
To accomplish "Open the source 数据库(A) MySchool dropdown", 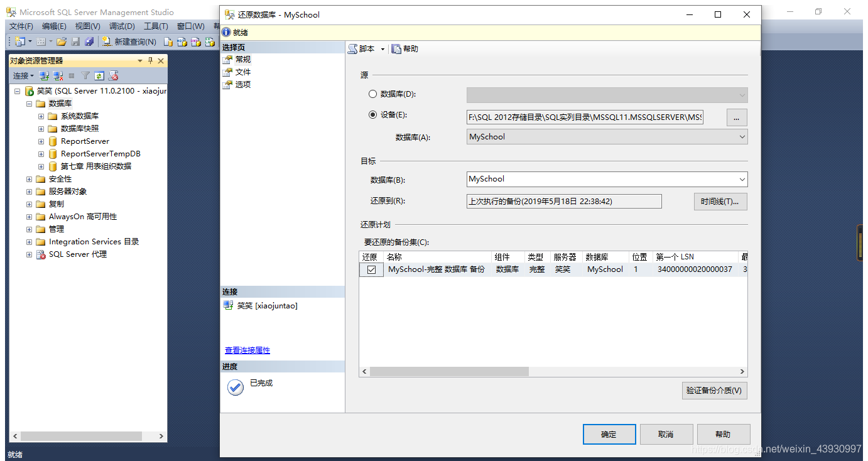I will tap(607, 137).
